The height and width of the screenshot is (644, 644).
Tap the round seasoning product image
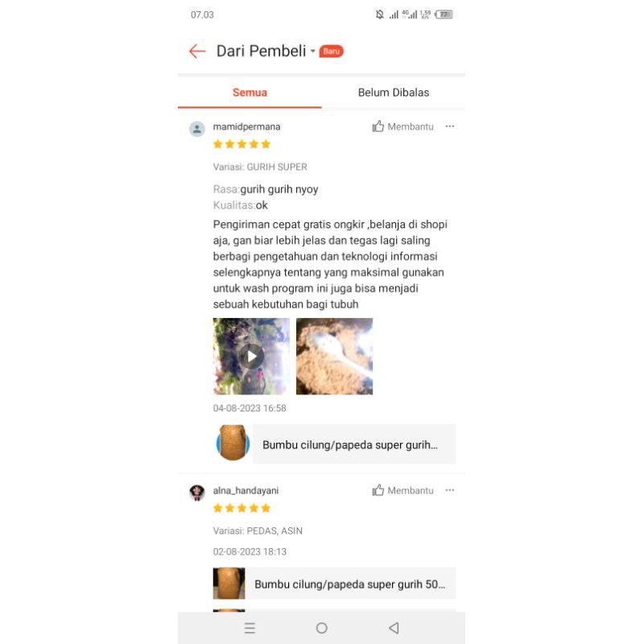[x=233, y=443]
